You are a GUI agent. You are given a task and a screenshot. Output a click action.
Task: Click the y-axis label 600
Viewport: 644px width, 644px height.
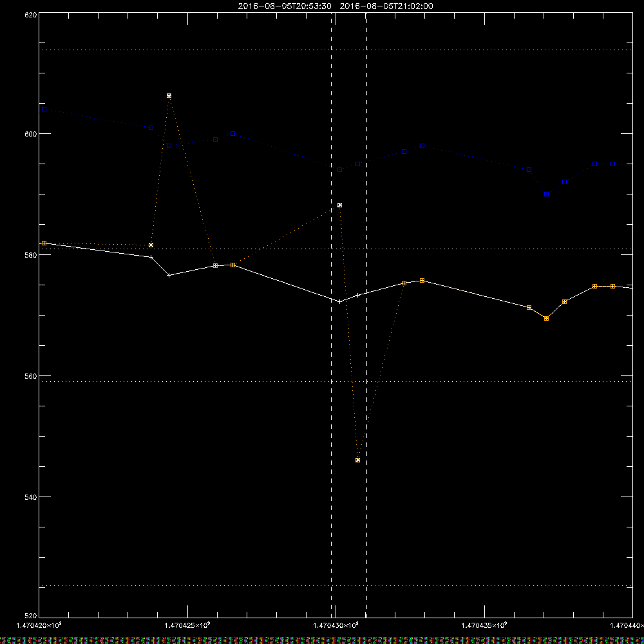click(32, 134)
